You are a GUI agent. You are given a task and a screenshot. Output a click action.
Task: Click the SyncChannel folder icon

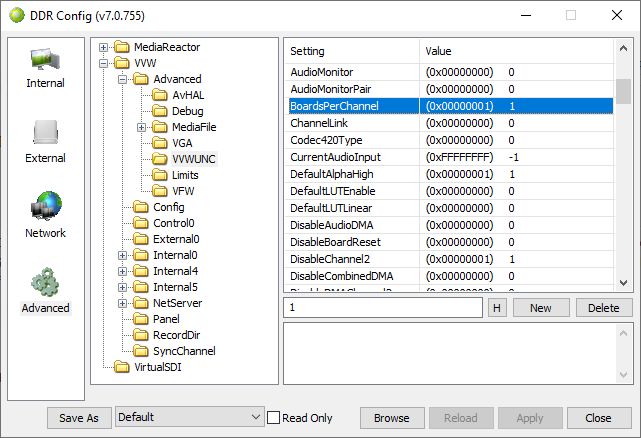click(141, 351)
